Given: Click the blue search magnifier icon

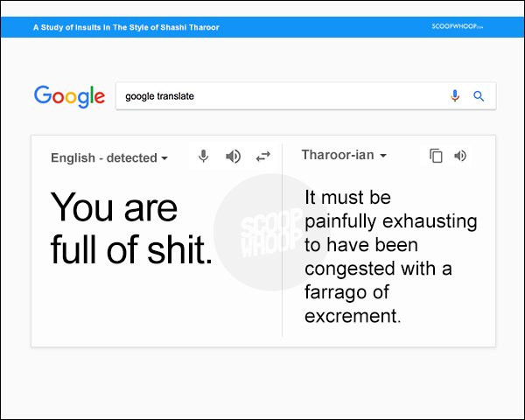Looking at the screenshot, I should 479,96.
